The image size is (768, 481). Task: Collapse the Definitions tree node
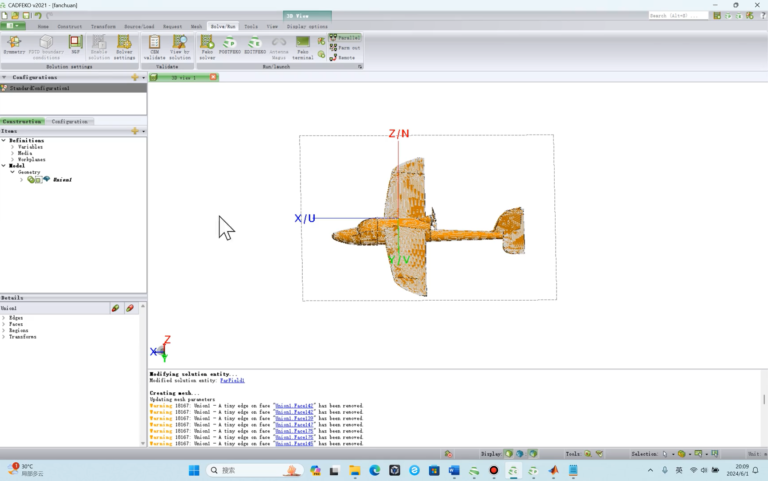[x=4, y=141]
